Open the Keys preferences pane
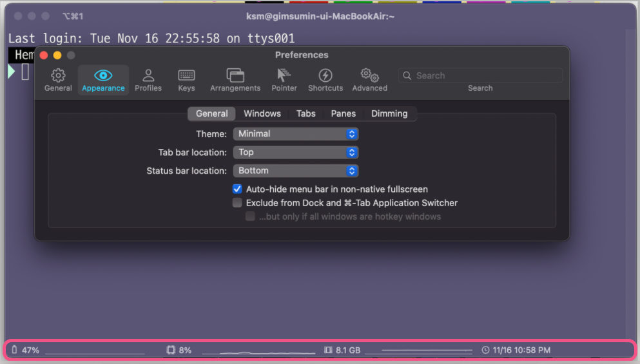 pos(186,80)
